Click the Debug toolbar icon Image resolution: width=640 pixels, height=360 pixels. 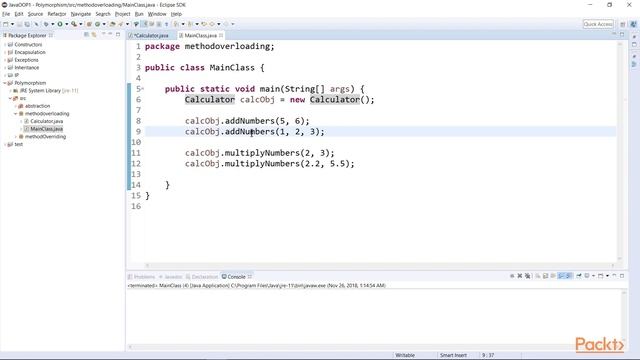pos(46,24)
